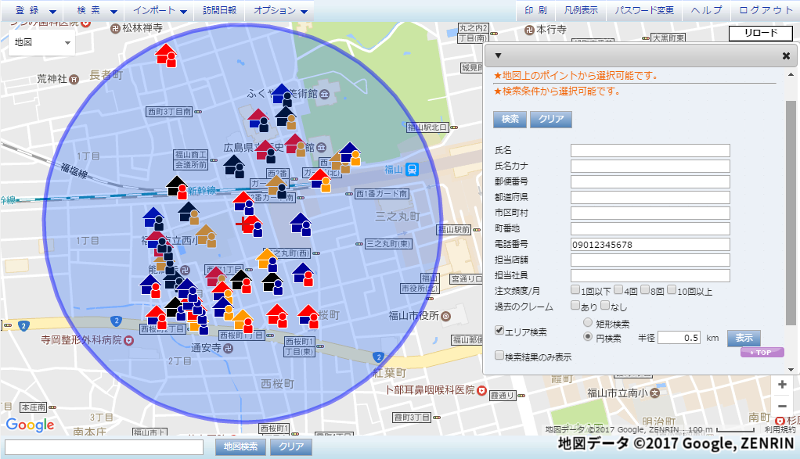Select the black house marker on the Shinkansen line
This screenshot has height=459, width=800.
(177, 187)
